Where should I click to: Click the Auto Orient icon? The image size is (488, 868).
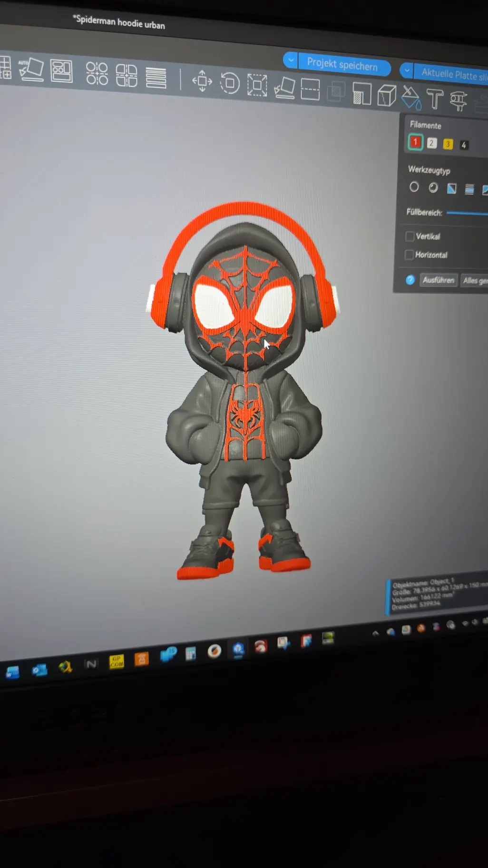coord(31,69)
